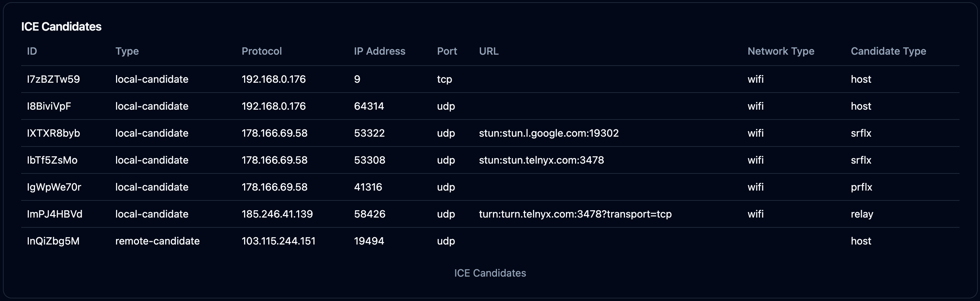Click local-candidate in the ImPJ4HBVd row
Viewport: 980px width, 301px height.
tap(152, 214)
